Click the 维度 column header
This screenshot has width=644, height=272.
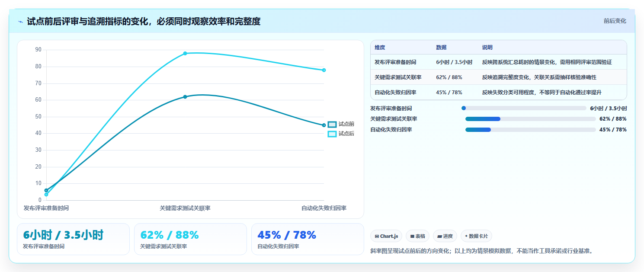380,48
